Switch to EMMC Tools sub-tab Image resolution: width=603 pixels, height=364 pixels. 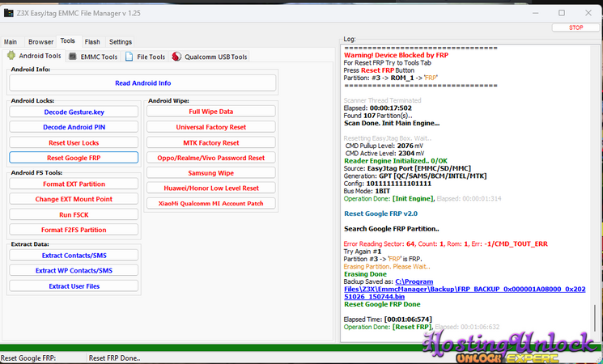[94, 57]
